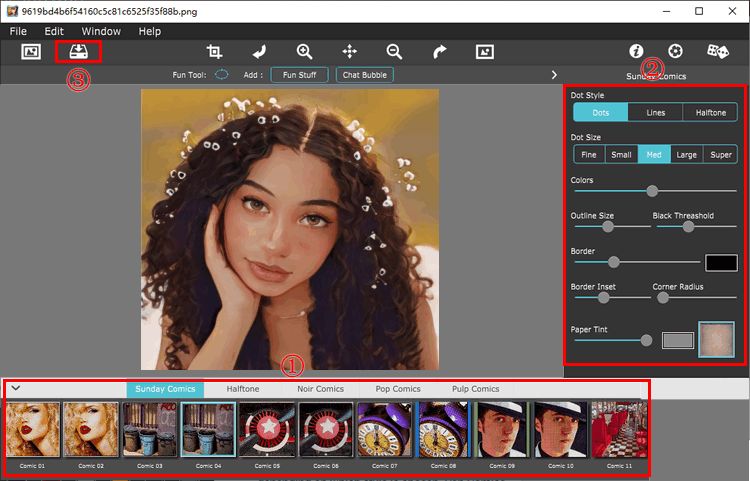Choose Large dot size
Image resolution: width=750 pixels, height=481 pixels.
[x=686, y=154]
